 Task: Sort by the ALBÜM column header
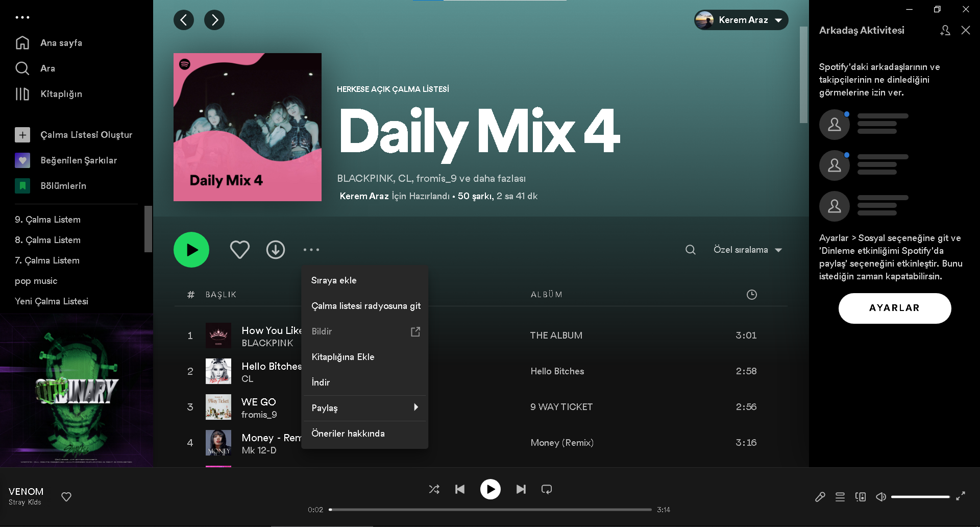(546, 295)
